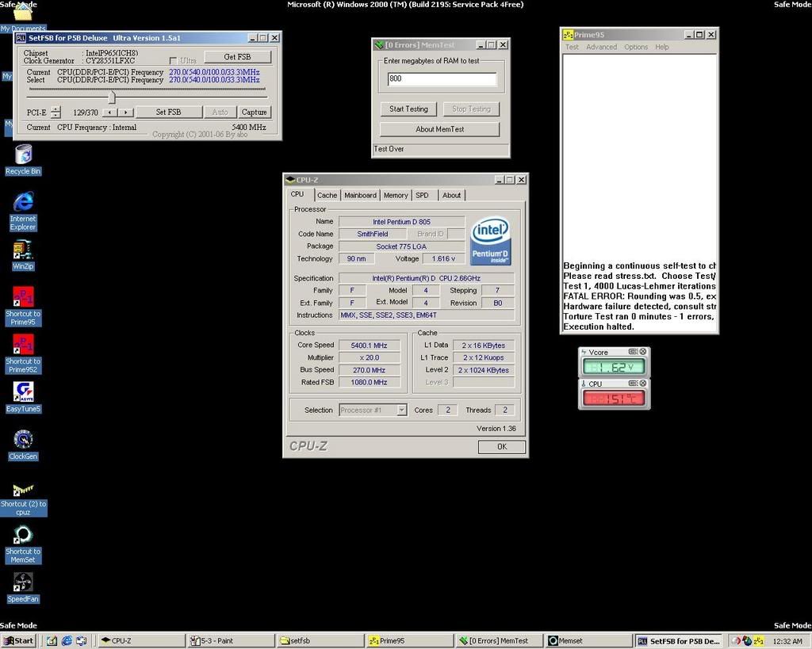Click the red icon in the system tray
Image resolution: width=812 pixels, height=649 pixels.
pyautogui.click(x=737, y=641)
